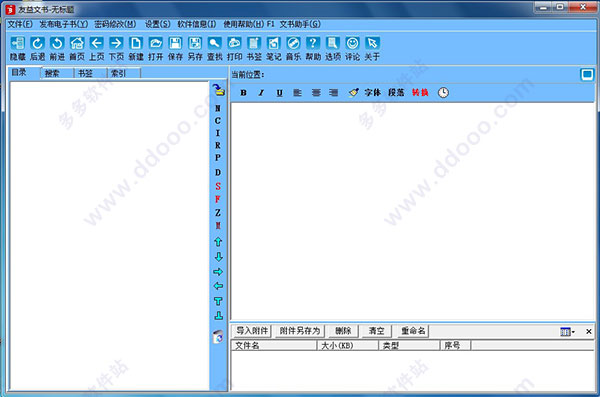Click the P button in vertical toolbar
Image resolution: width=600 pixels, height=397 pixels.
click(x=218, y=157)
